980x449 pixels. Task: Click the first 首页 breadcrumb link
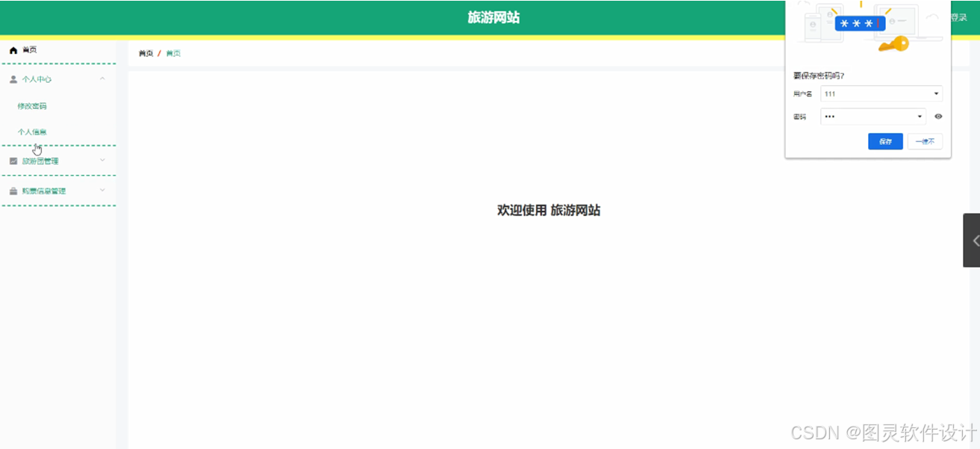point(146,54)
